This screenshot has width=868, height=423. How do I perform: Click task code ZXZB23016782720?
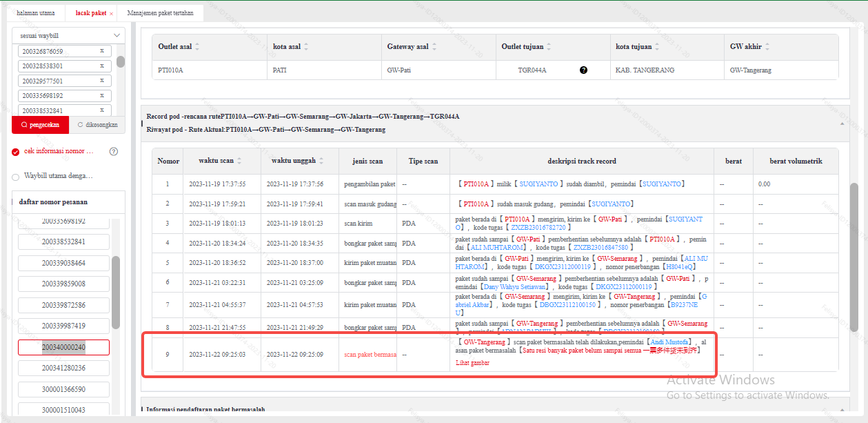[x=539, y=227]
